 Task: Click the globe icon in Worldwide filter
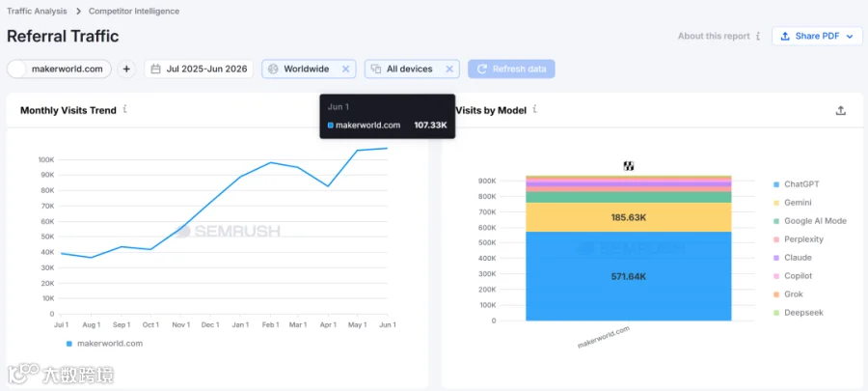(273, 70)
